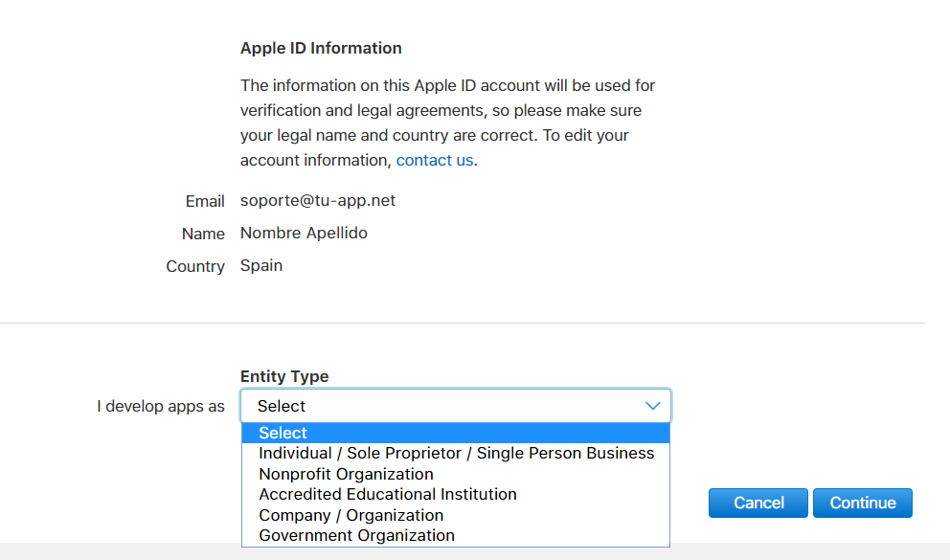Image resolution: width=950 pixels, height=560 pixels.
Task: Click the email address soporte@tu-app.net
Action: 318,201
